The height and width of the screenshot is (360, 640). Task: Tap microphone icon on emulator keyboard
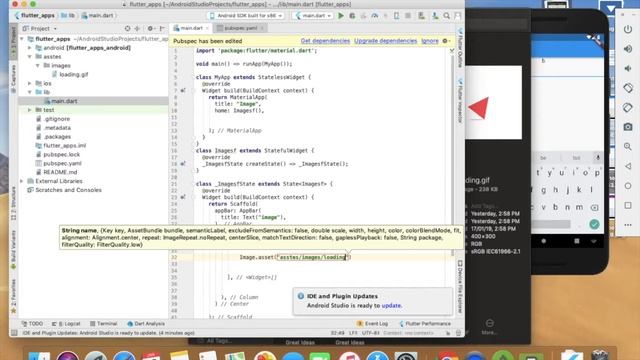pyautogui.click(x=597, y=158)
